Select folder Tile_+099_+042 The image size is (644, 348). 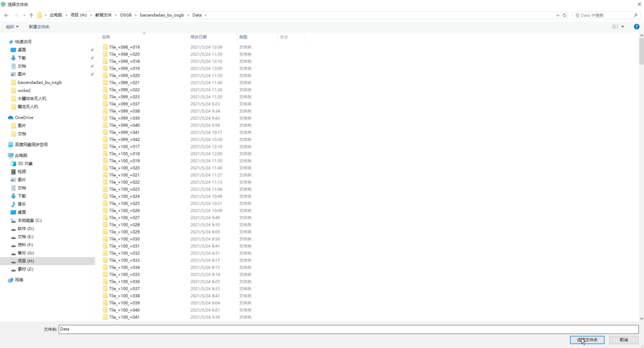124,139
